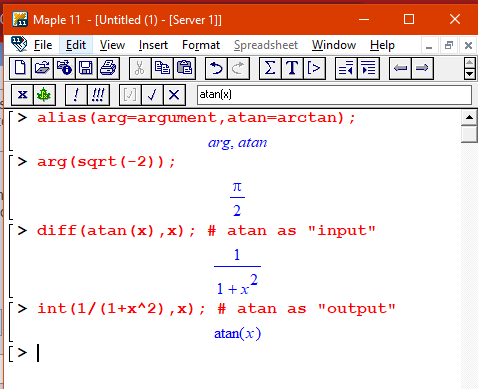Click the atan(x) edit field in the context bar

pyautogui.click(x=334, y=95)
